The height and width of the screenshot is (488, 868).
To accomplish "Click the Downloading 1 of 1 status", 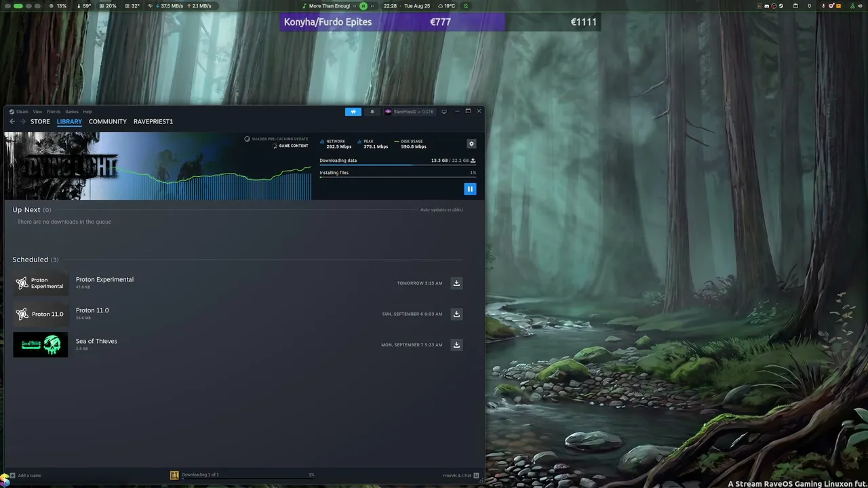I will (201, 474).
